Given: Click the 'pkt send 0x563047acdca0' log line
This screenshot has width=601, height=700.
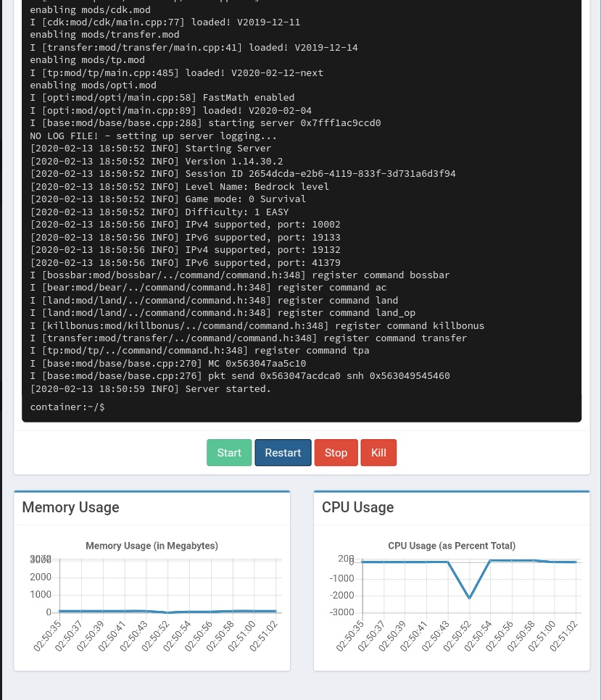Looking at the screenshot, I should 240,376.
